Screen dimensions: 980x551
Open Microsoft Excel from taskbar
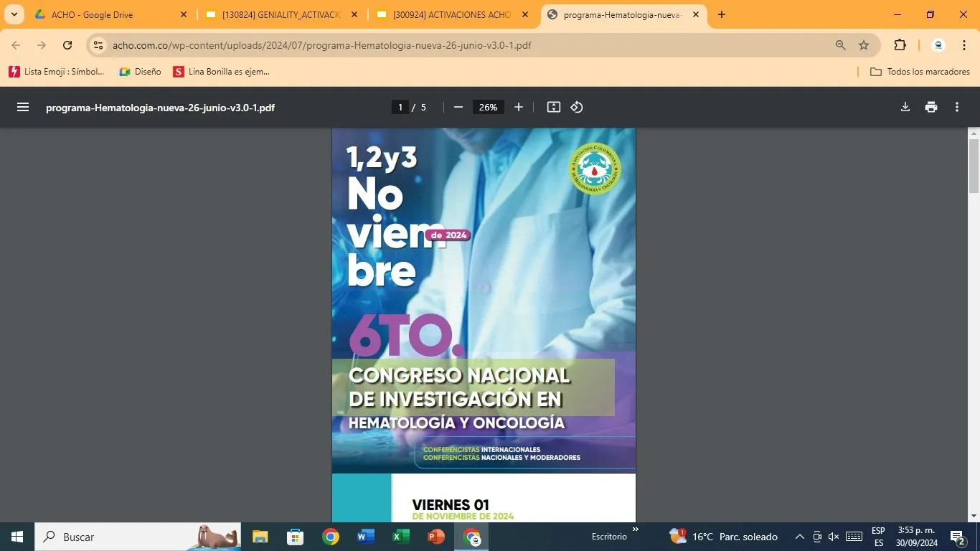(x=400, y=537)
